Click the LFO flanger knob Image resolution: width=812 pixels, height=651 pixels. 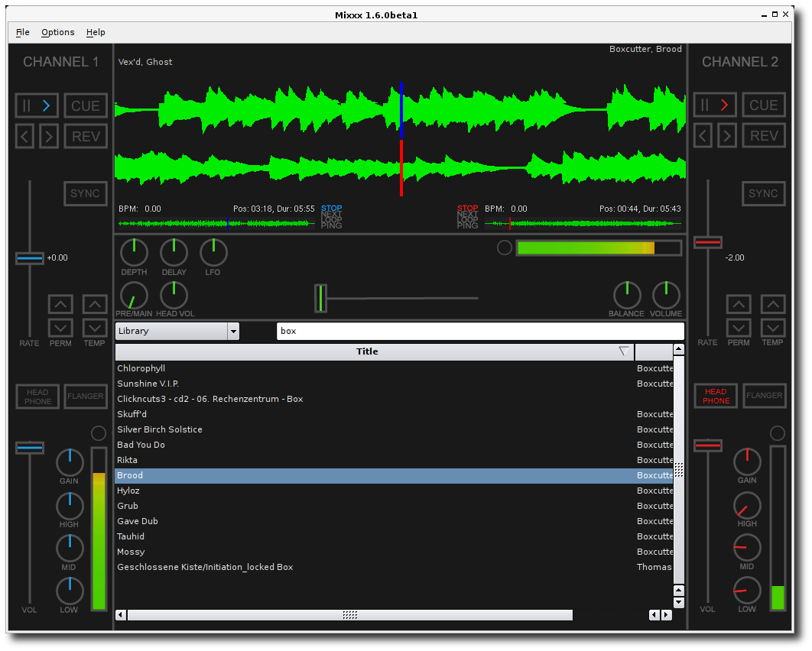[213, 252]
